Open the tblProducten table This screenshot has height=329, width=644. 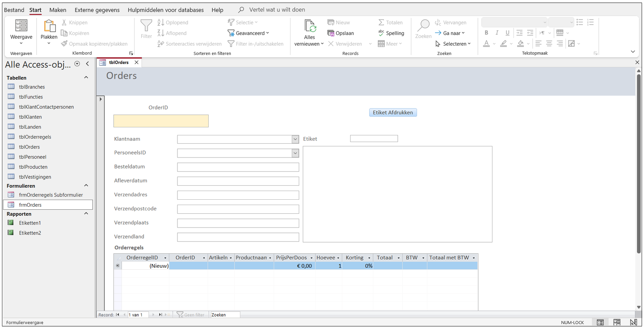pyautogui.click(x=33, y=167)
